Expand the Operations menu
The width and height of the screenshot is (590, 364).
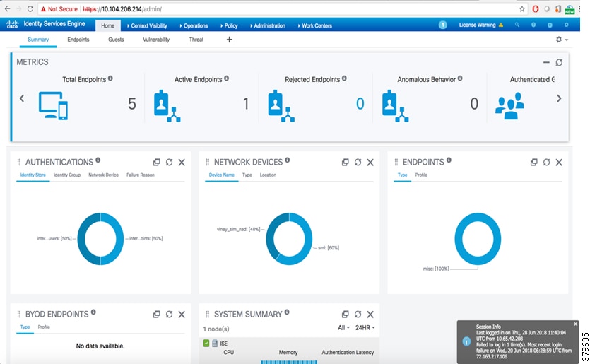pyautogui.click(x=194, y=25)
